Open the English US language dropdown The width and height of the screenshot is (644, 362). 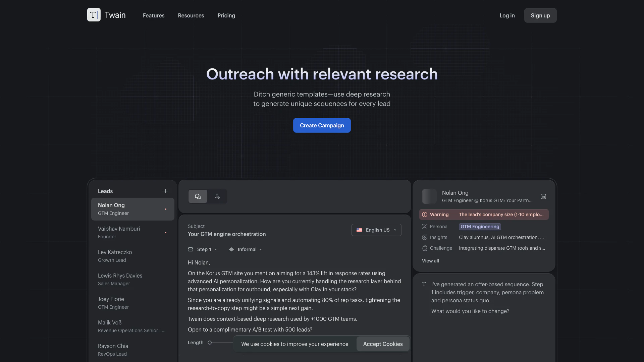click(376, 230)
